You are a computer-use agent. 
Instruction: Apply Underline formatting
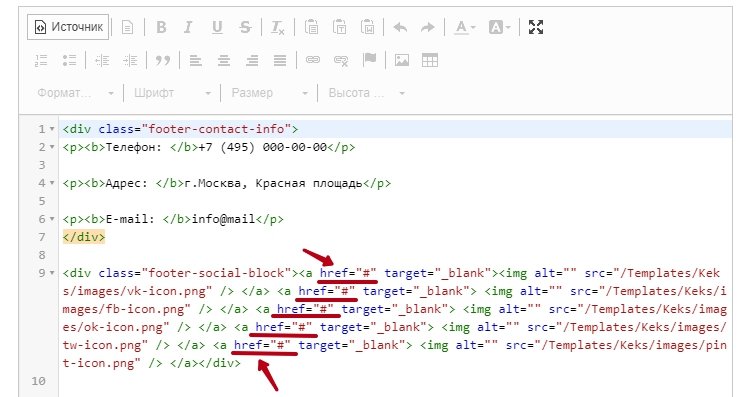pos(217,27)
